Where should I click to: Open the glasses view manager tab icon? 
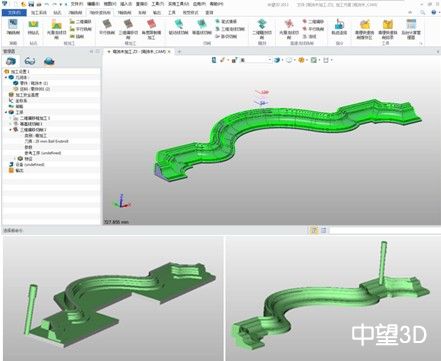(30, 61)
